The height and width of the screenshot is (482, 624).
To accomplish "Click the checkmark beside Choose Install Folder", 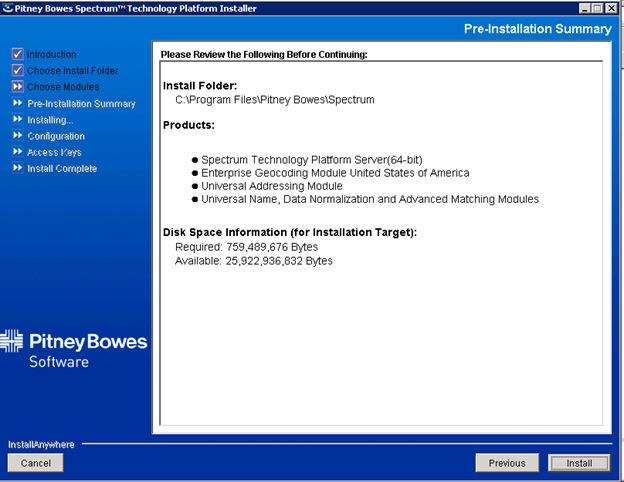I will [17, 70].
